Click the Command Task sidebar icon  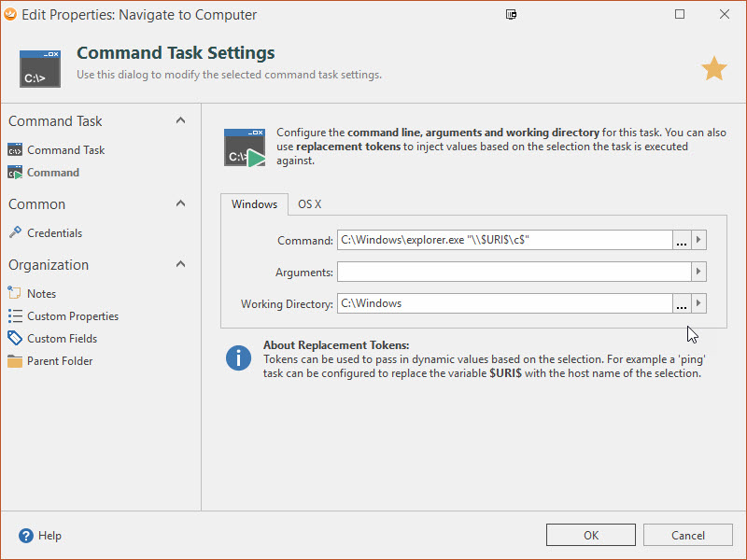tap(15, 150)
